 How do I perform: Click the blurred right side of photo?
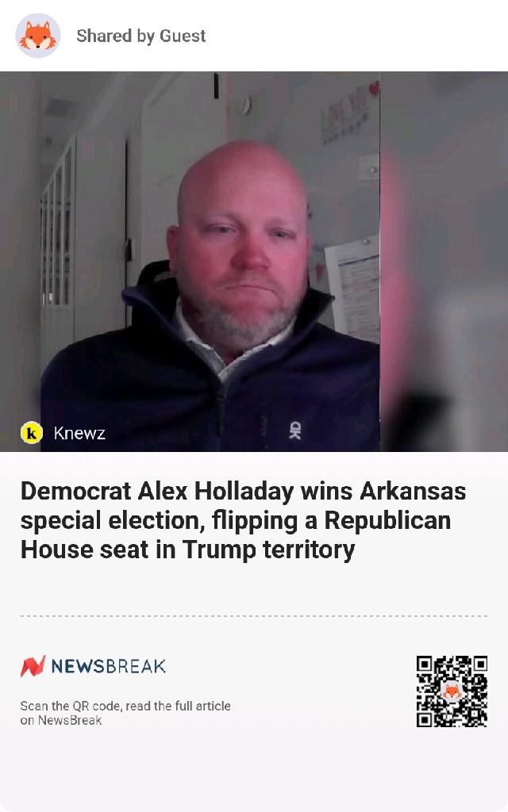tap(444, 262)
